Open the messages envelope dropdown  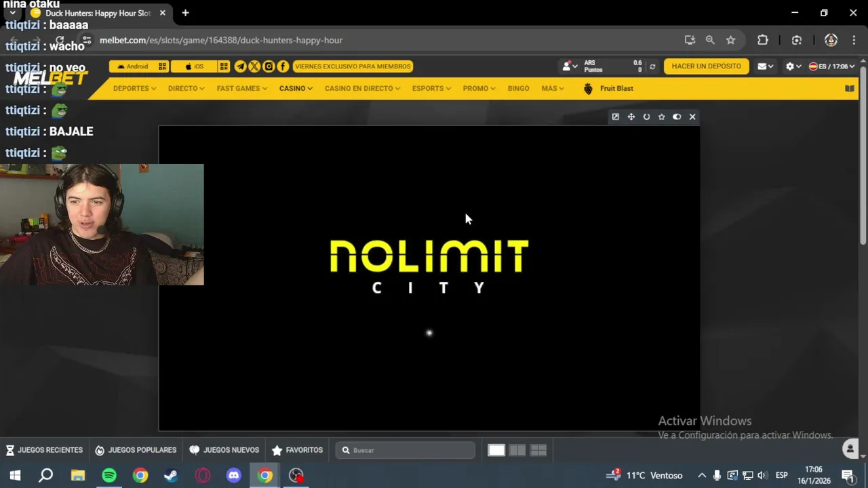(766, 66)
